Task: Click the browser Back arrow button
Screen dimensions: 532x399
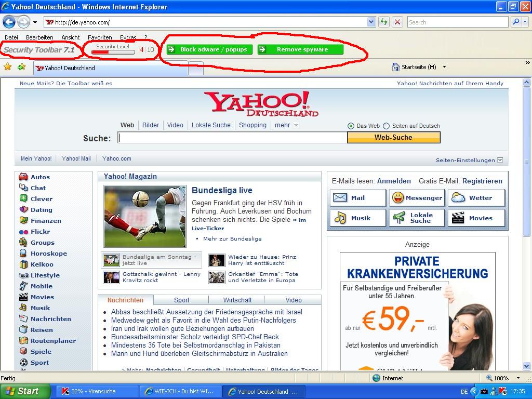Action: click(9, 22)
